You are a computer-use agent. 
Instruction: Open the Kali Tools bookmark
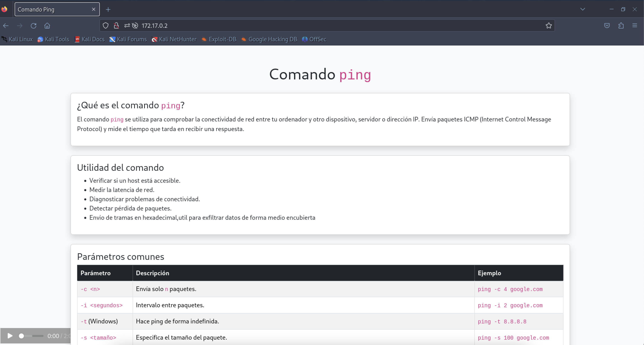pos(53,39)
